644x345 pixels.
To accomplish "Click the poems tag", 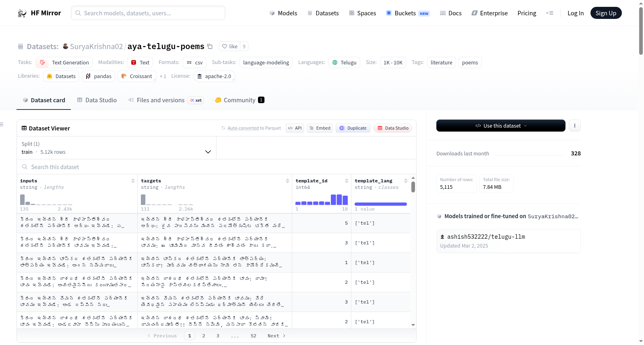I will [470, 62].
